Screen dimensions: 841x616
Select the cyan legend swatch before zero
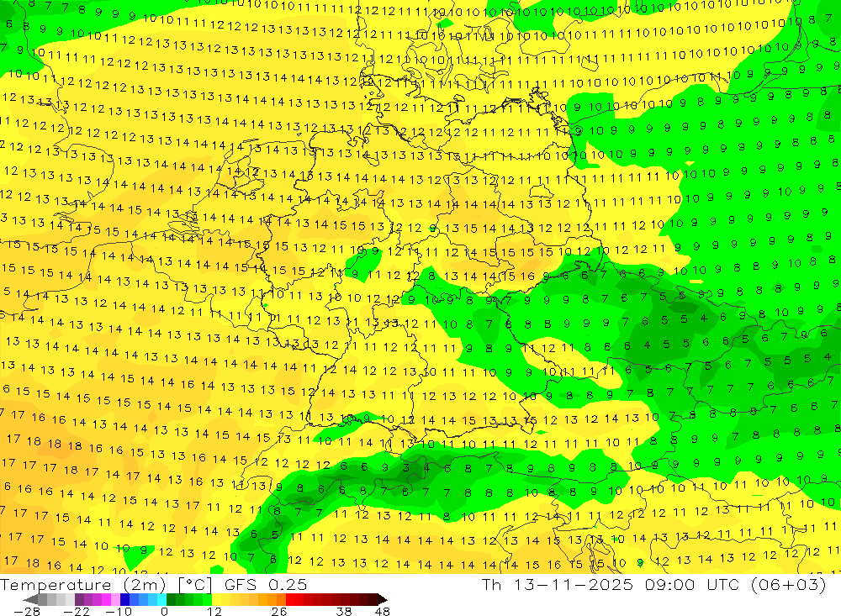point(161,599)
